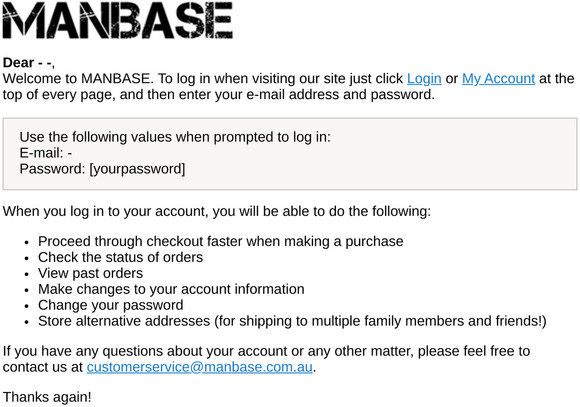Click 'When you log in to your account' text
580x407 pixels.
(217, 211)
